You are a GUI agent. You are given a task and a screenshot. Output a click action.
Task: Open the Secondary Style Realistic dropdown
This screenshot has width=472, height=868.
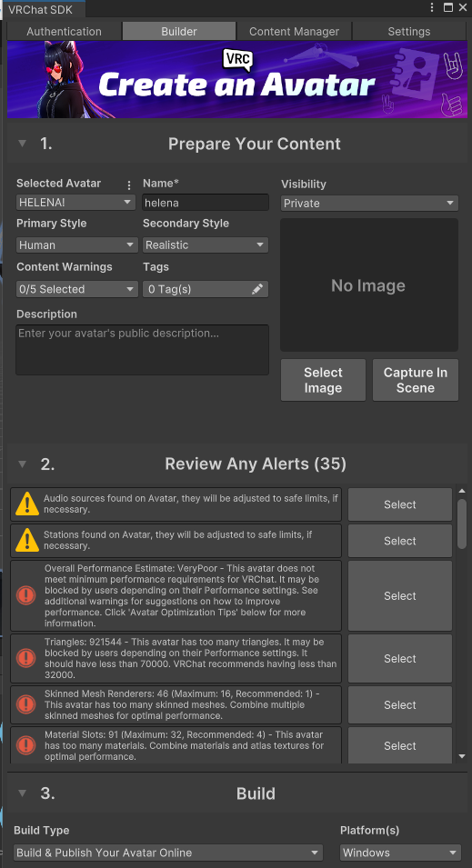coord(206,244)
